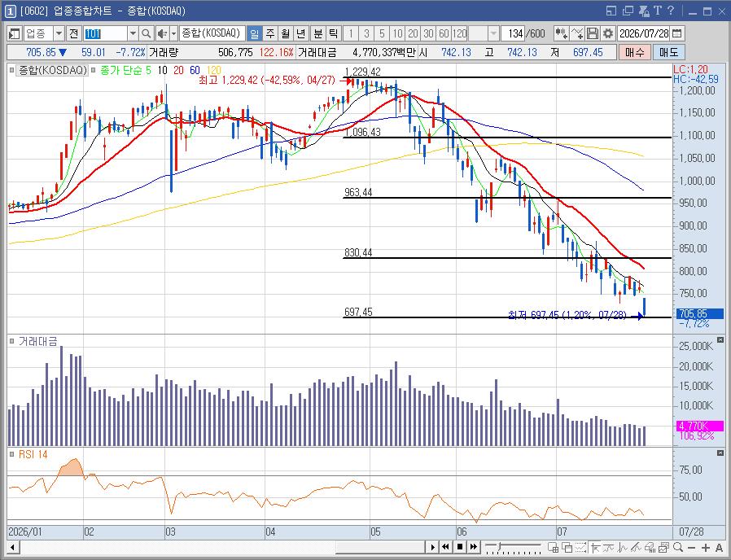731x560 pixels.
Task: Expand the speaker sound options dropdown arrow
Action: click(173, 33)
